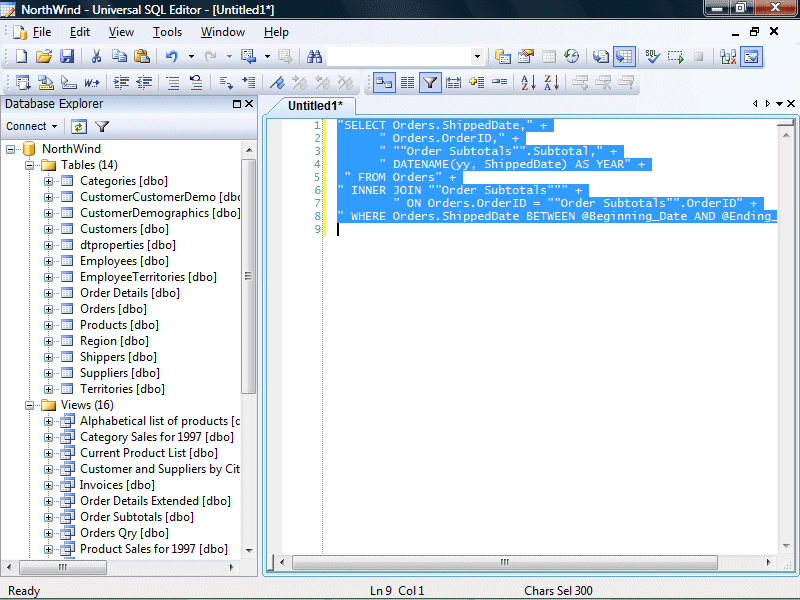Toggle the highlighted editor window button with checkmark

click(752, 56)
